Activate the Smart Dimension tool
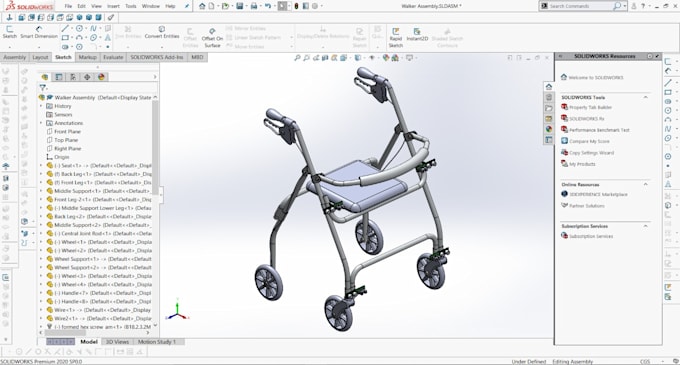680x365 pixels. click(x=39, y=32)
